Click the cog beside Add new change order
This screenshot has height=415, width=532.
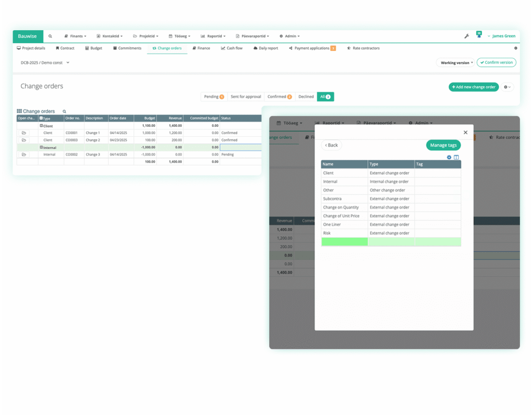point(507,87)
